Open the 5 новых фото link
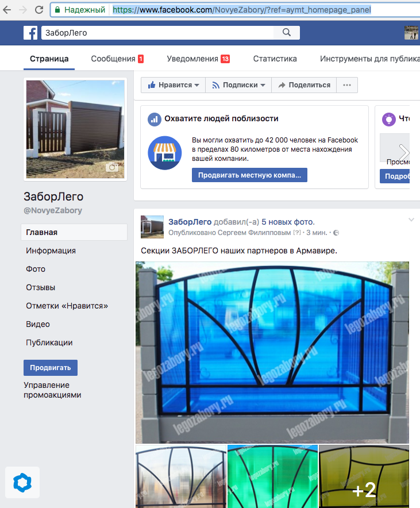This screenshot has width=420, height=508. (288, 222)
